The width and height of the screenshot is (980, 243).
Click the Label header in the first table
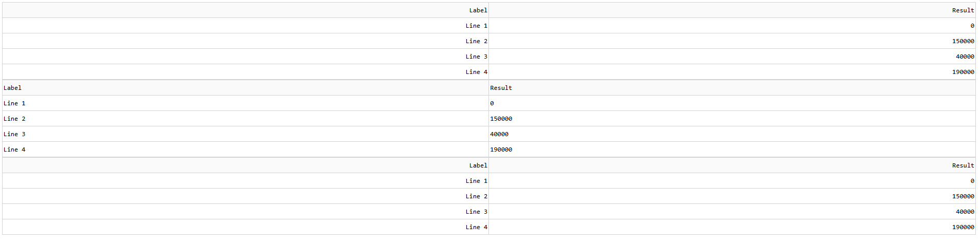click(246, 10)
